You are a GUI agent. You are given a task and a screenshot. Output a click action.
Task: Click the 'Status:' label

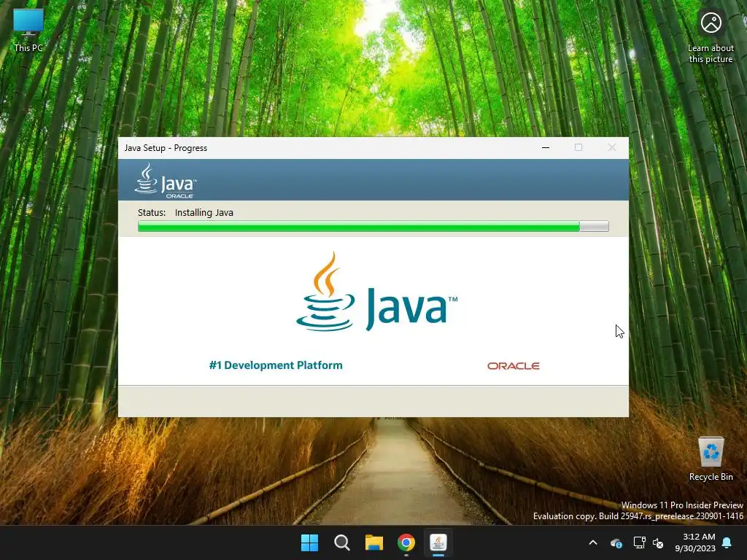pos(152,212)
